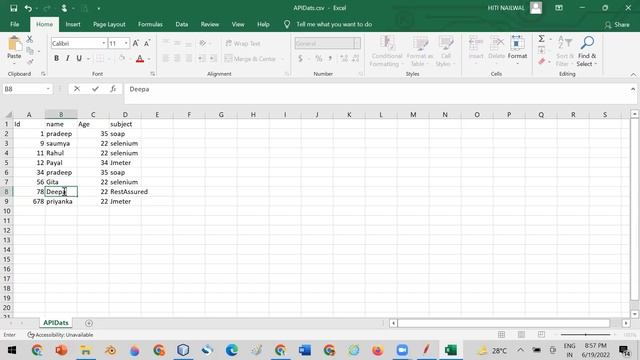Switch to the Page Layout tab
Image resolution: width=640 pixels, height=360 pixels.
tap(109, 24)
